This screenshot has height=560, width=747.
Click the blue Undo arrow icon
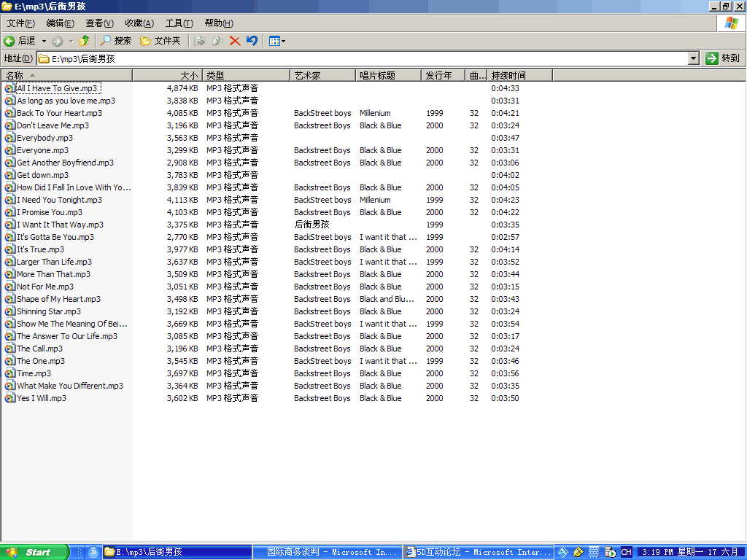[x=252, y=41]
